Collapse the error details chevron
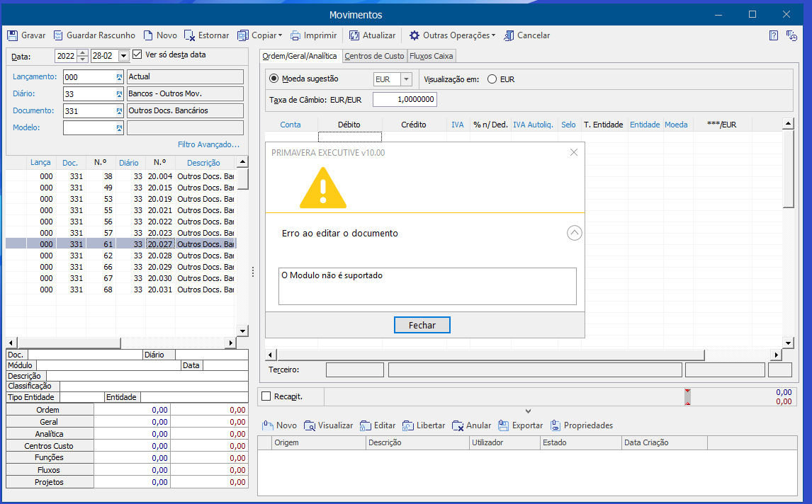812x504 pixels. (575, 233)
